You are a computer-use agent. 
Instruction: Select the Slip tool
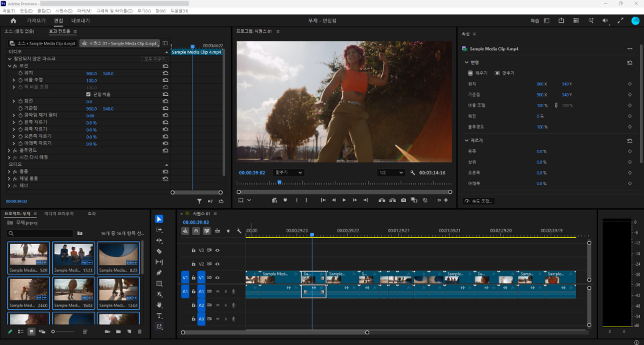point(159,262)
